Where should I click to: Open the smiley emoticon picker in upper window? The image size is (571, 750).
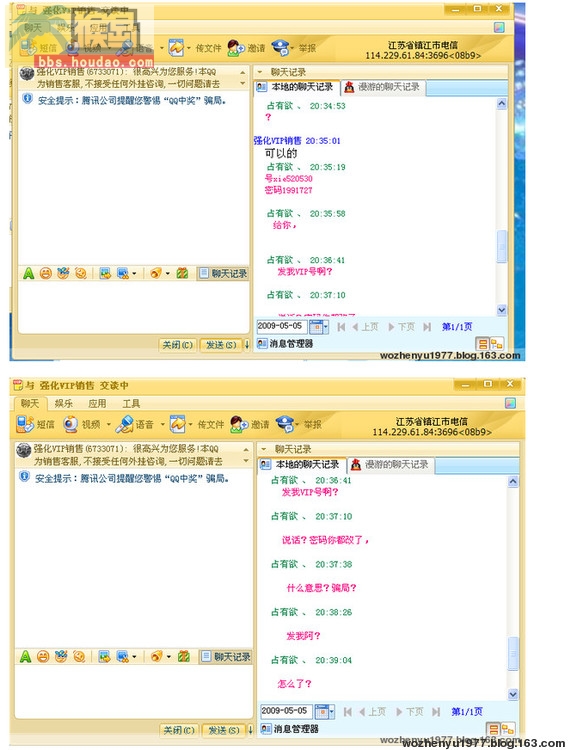coord(46,273)
